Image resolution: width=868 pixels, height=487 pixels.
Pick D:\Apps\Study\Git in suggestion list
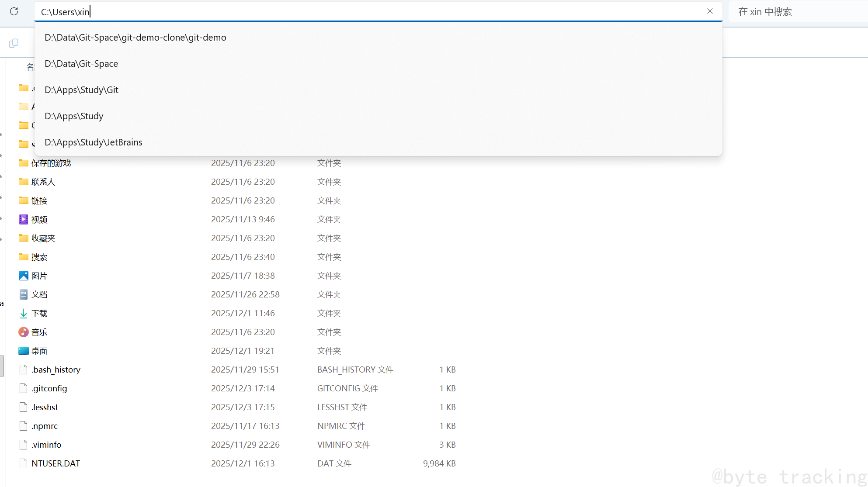[x=82, y=90]
